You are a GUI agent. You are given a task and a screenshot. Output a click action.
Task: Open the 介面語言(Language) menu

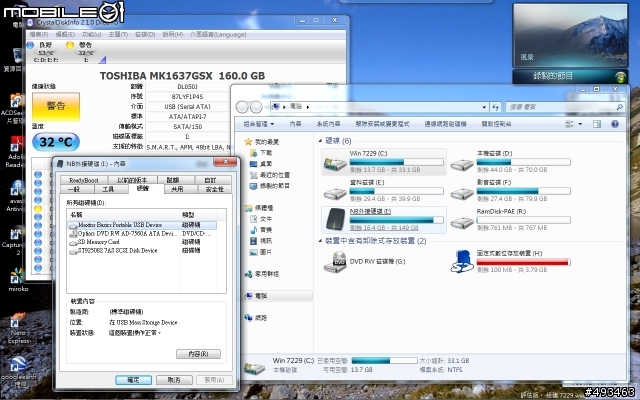[x=218, y=35]
